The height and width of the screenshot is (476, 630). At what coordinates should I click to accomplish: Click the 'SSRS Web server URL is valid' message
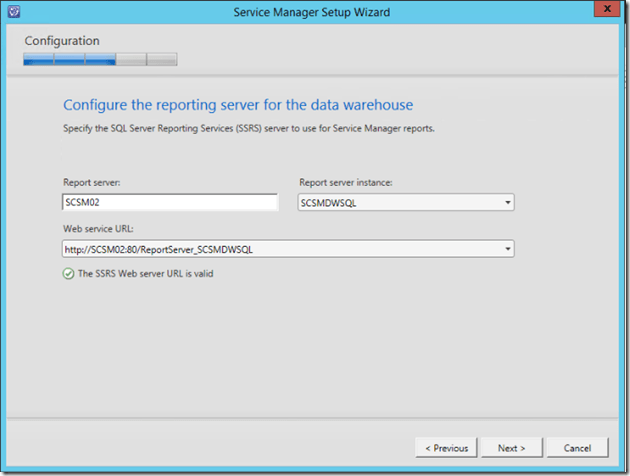click(x=145, y=273)
